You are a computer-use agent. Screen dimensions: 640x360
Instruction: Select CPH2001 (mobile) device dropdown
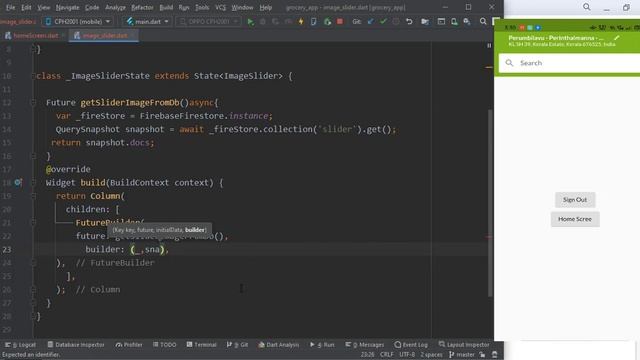click(77, 22)
